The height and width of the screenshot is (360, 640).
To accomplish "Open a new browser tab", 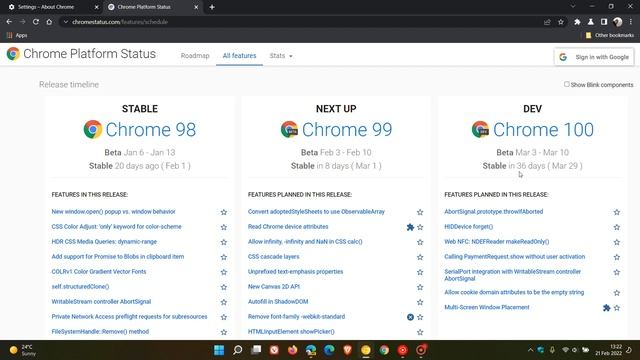I will (212, 7).
